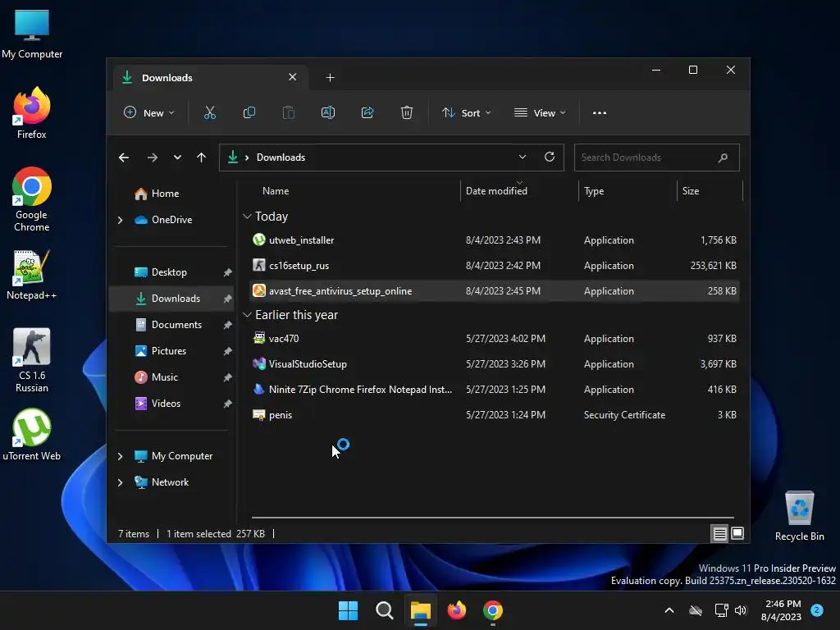Open CS 1.6 Russian desktop shortcut
The width and height of the screenshot is (840, 630).
(32, 360)
